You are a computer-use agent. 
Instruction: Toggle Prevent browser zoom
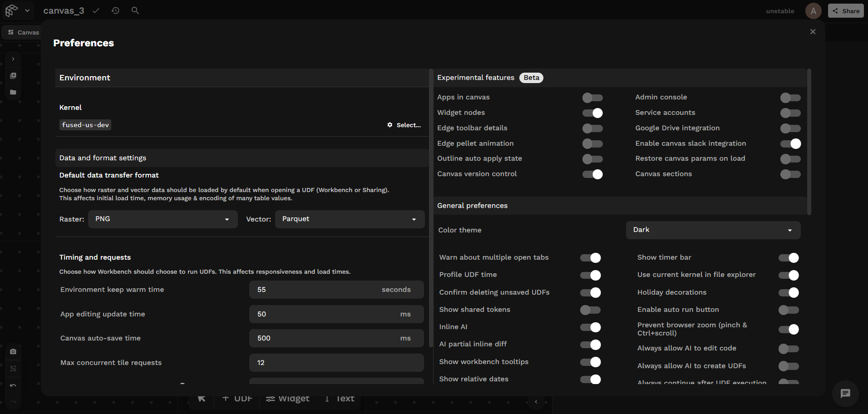789,330
